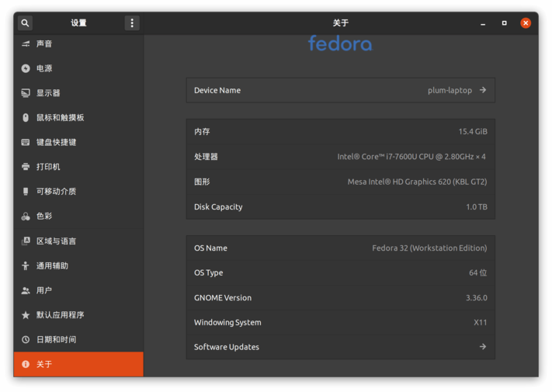The image size is (552, 392).
Task: Click the displays (显示器) monitor icon
Action: (26, 93)
